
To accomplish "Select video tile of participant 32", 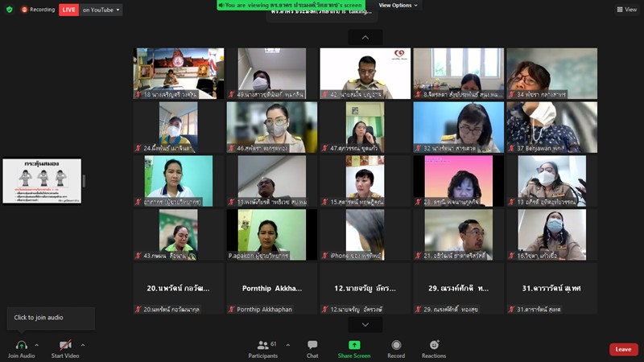I will pyautogui.click(x=459, y=127).
